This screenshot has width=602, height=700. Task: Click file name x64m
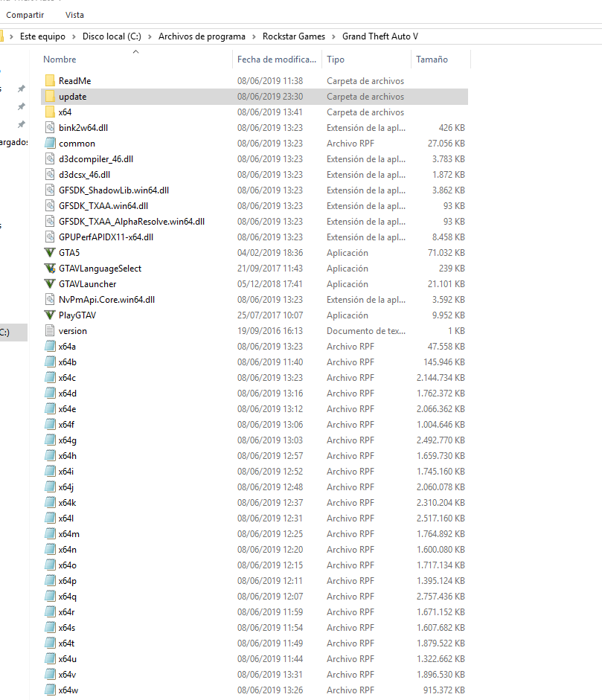click(68, 534)
